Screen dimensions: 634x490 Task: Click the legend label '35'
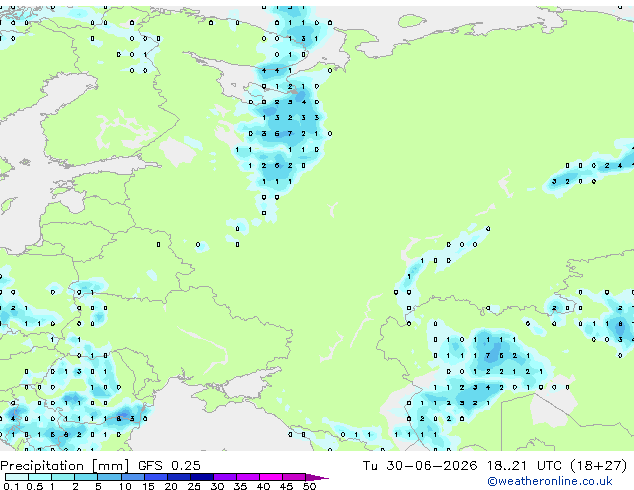[240, 486]
